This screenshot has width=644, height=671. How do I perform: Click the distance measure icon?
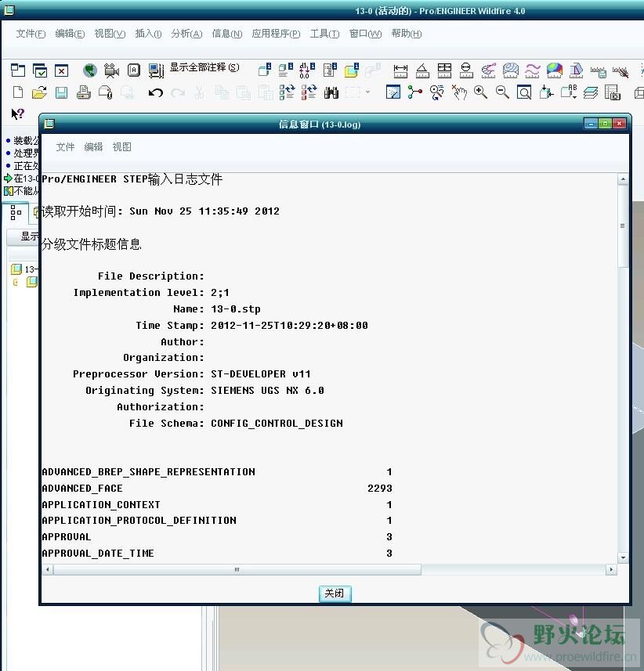pyautogui.click(x=400, y=70)
